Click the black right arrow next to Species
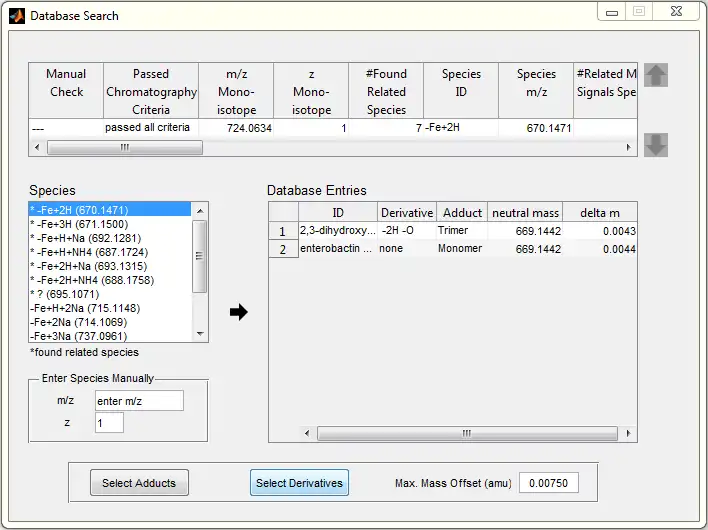 click(238, 312)
